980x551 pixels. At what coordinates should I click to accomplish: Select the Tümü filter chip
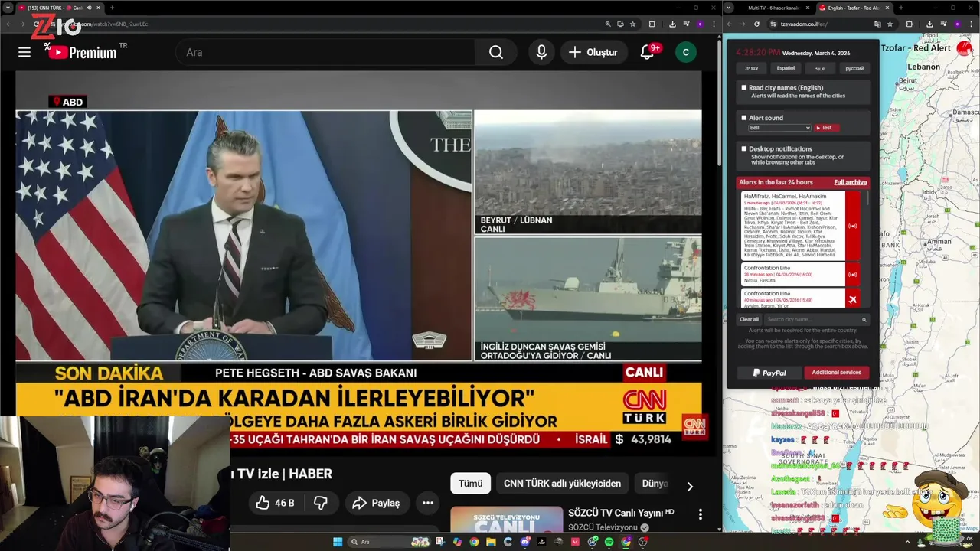[470, 484]
